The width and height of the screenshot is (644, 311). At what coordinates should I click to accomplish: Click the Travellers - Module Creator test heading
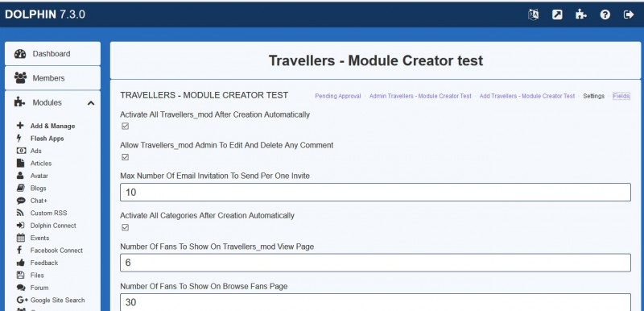point(376,60)
